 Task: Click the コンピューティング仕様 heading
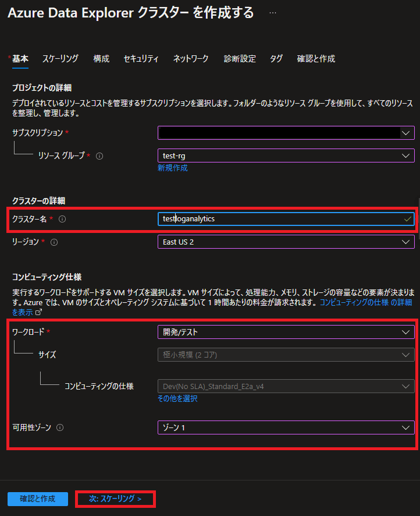(47, 277)
